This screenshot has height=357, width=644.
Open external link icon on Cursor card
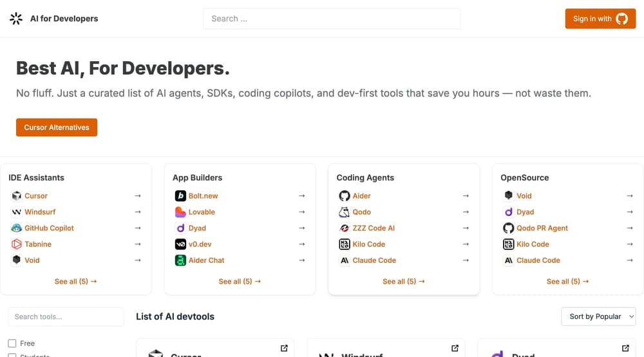(x=284, y=348)
